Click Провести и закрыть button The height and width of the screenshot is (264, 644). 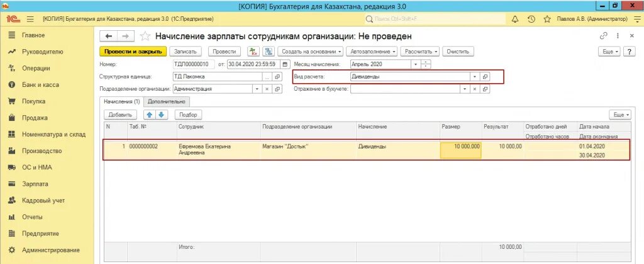pos(133,52)
